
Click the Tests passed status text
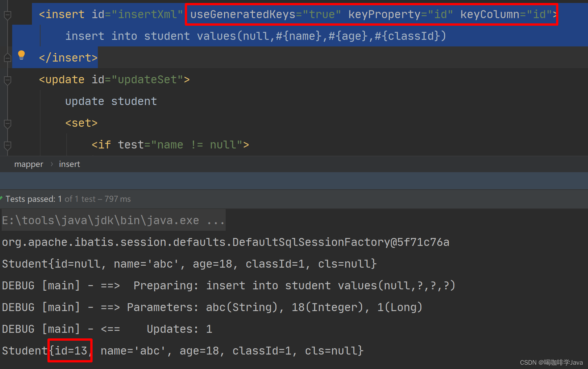(68, 199)
